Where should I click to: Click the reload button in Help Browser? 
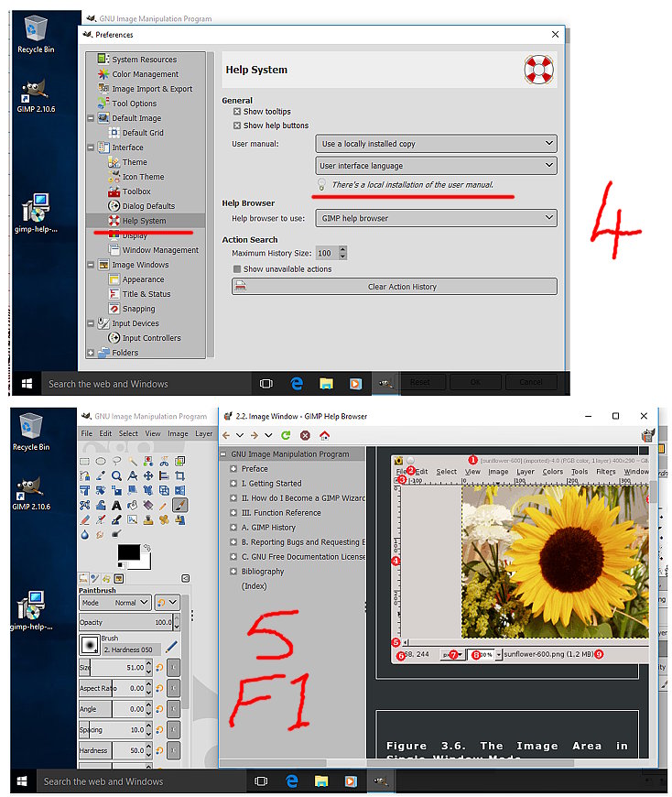click(286, 435)
